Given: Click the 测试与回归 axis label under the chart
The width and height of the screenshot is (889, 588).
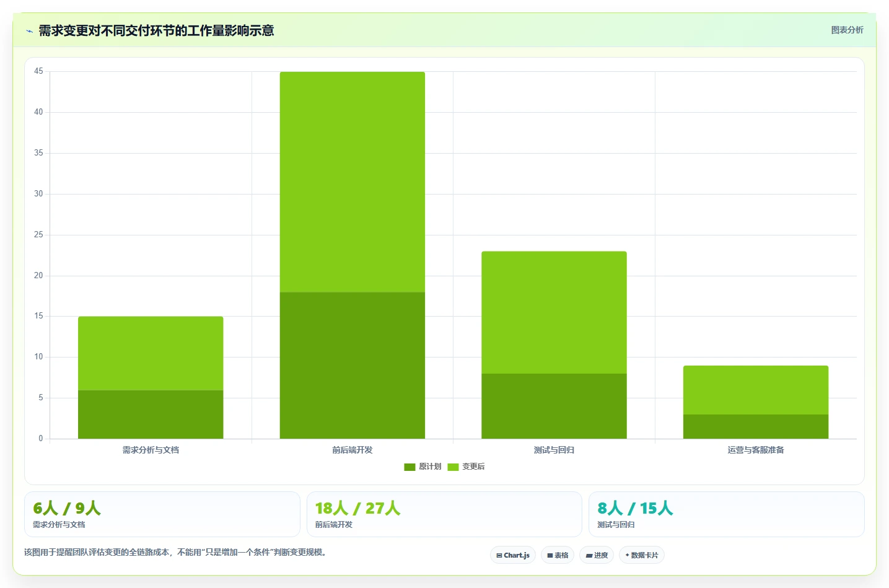Looking at the screenshot, I should pos(554,450).
